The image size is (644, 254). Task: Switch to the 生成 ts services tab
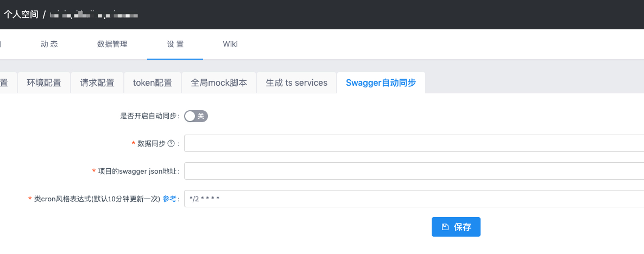point(296,83)
